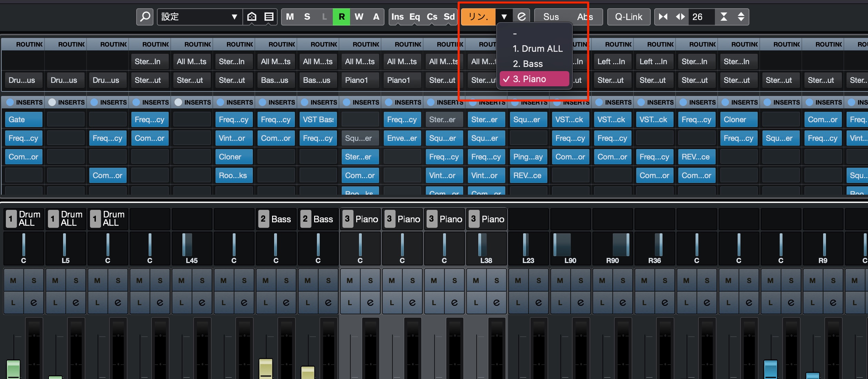The image size is (868, 379).
Task: Click the magnifier search channel icon
Action: click(x=145, y=17)
